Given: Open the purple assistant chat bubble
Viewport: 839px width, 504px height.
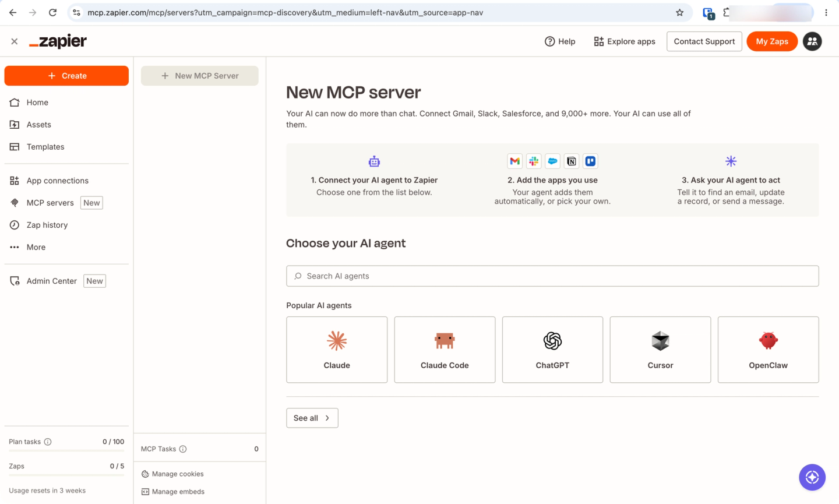Looking at the screenshot, I should click(812, 477).
